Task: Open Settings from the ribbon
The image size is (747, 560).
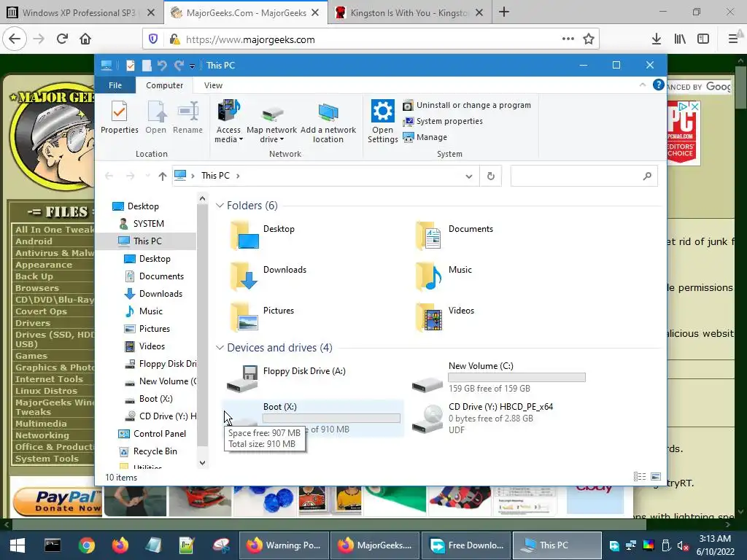Action: [x=382, y=121]
